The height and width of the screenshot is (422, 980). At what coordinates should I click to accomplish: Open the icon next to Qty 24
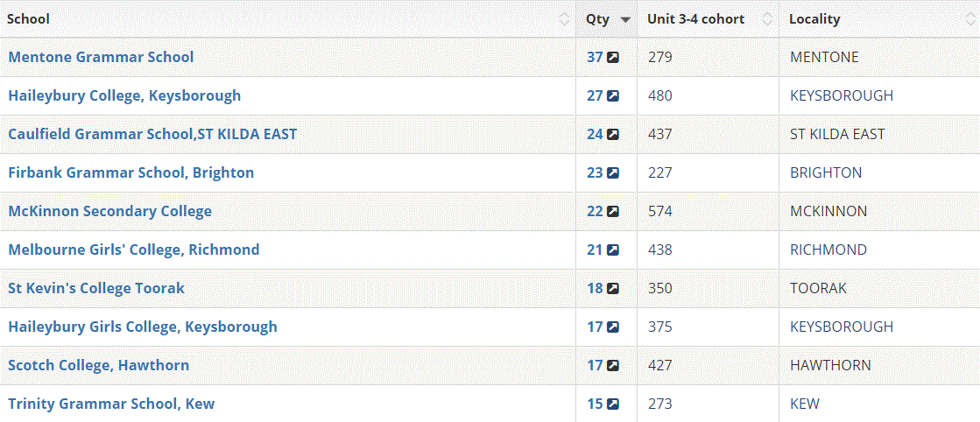(613, 135)
